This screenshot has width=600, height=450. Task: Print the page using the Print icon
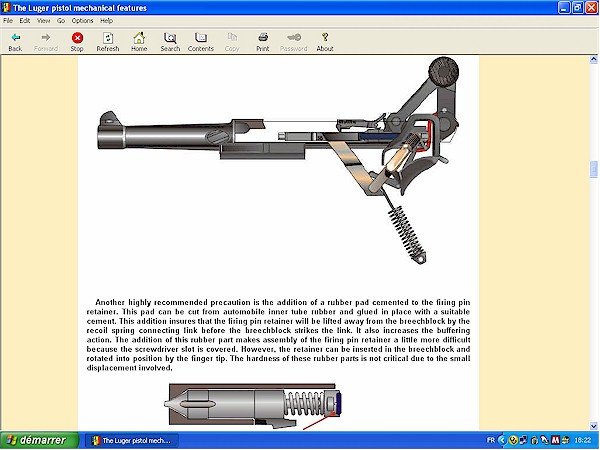(263, 42)
